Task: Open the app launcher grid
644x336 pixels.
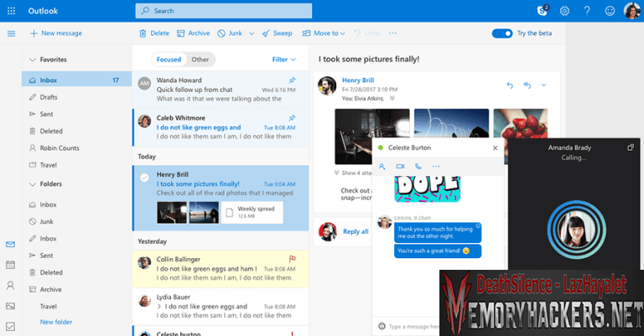Action: 11,11
